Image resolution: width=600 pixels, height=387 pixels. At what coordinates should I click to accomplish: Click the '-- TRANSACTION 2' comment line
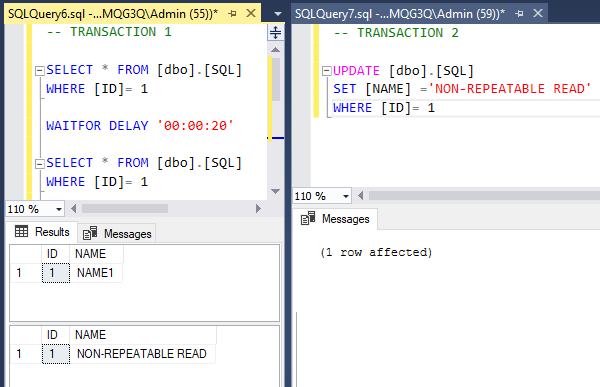coord(396,33)
